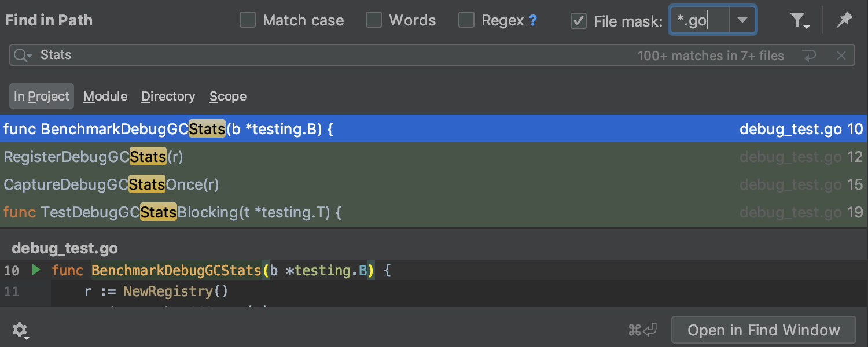The width and height of the screenshot is (868, 347).
Task: Enable the Regex checkbox
Action: (466, 21)
